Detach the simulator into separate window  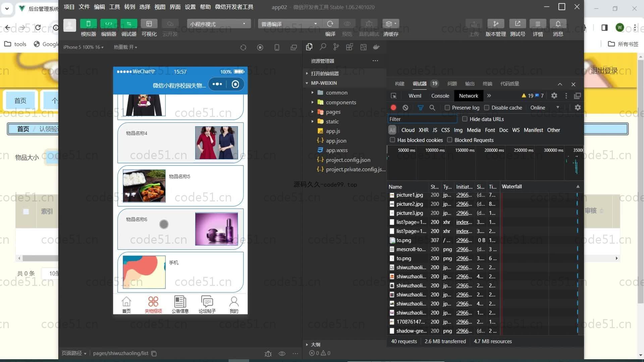[293, 47]
